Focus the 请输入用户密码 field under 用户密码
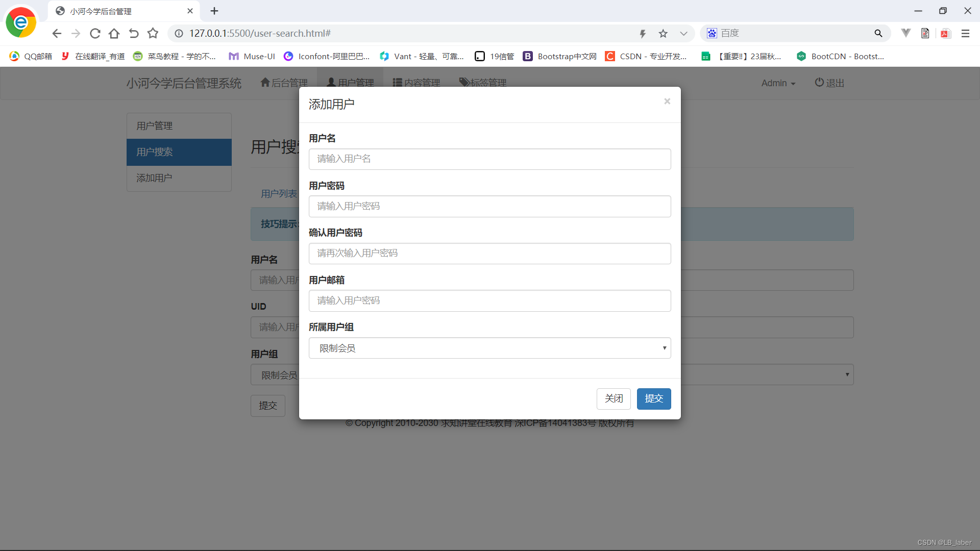This screenshot has width=980, height=551. pos(489,206)
